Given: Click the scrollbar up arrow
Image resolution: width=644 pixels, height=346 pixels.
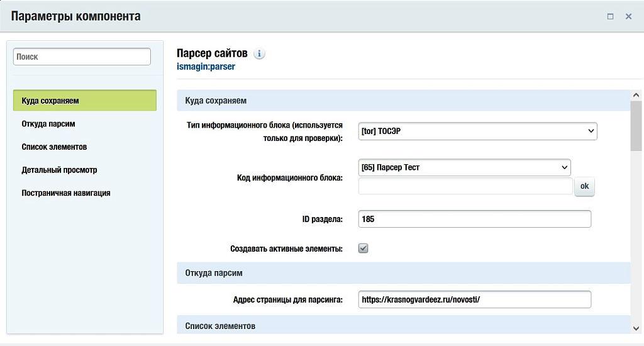Looking at the screenshot, I should (x=636, y=96).
